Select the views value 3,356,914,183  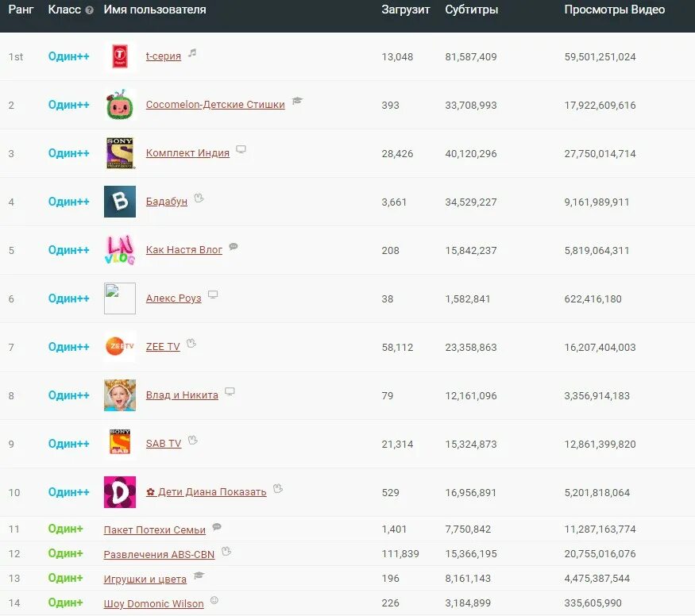597,396
